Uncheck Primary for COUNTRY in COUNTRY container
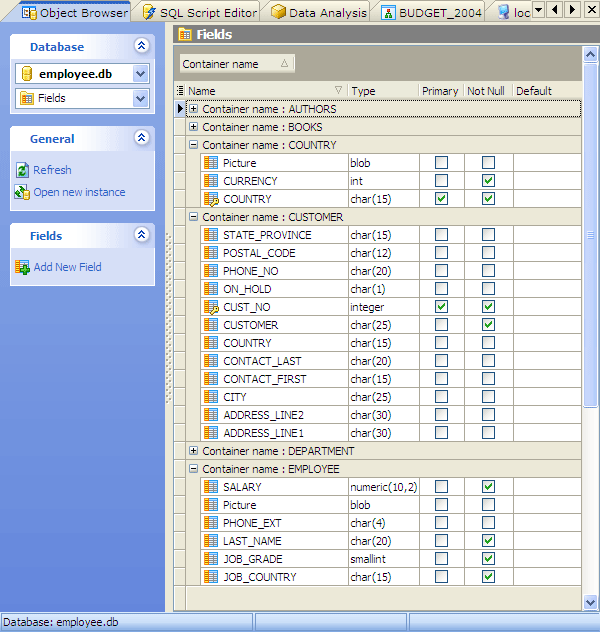Image resolution: width=600 pixels, height=632 pixels. tap(441, 199)
